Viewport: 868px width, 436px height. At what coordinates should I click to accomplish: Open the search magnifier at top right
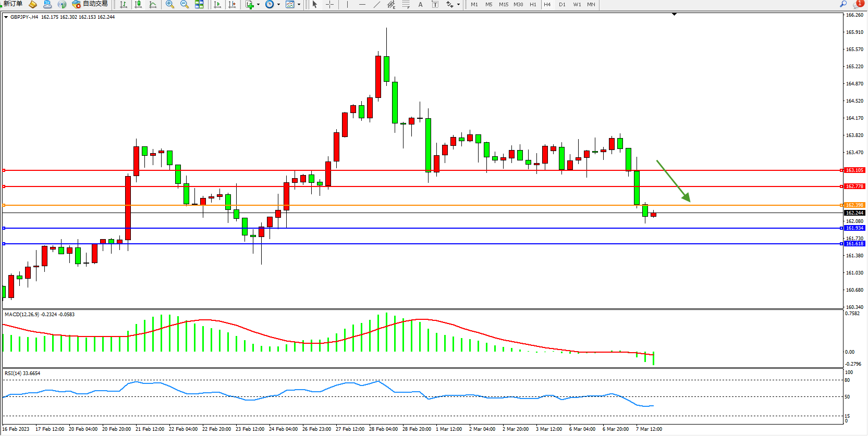pyautogui.click(x=843, y=4)
